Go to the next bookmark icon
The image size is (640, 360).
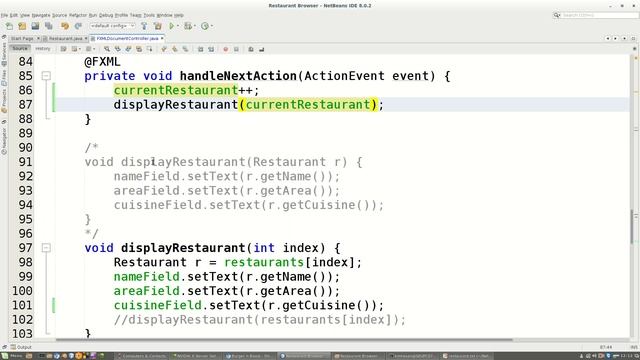click(x=174, y=49)
